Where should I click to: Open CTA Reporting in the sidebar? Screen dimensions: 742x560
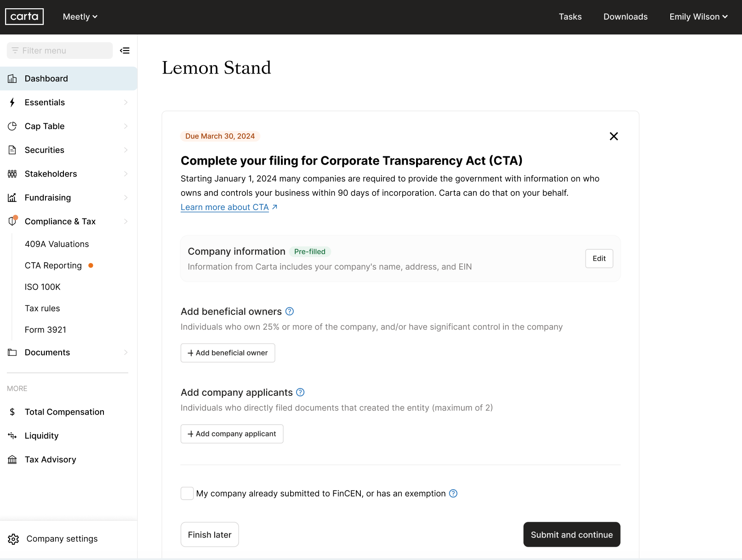tap(53, 265)
